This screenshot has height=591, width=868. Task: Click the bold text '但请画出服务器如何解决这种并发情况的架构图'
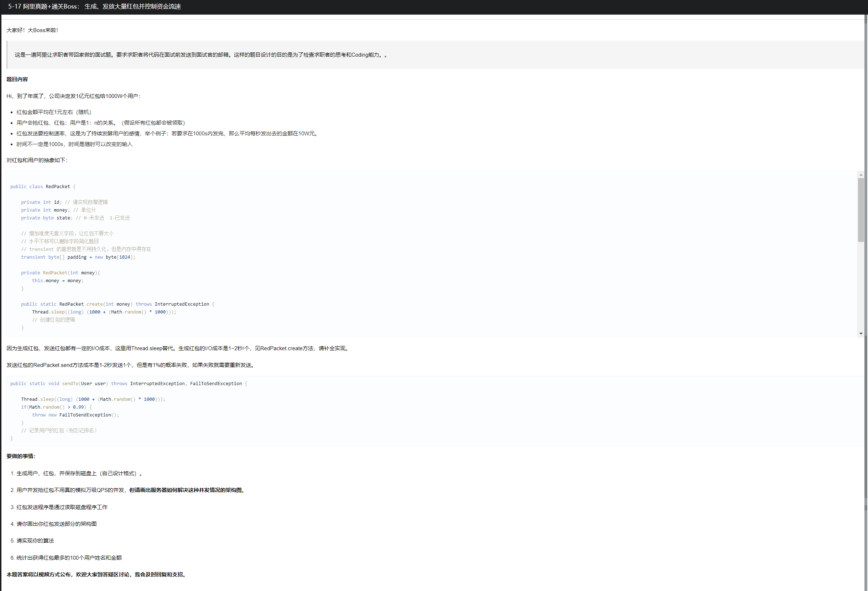point(187,490)
